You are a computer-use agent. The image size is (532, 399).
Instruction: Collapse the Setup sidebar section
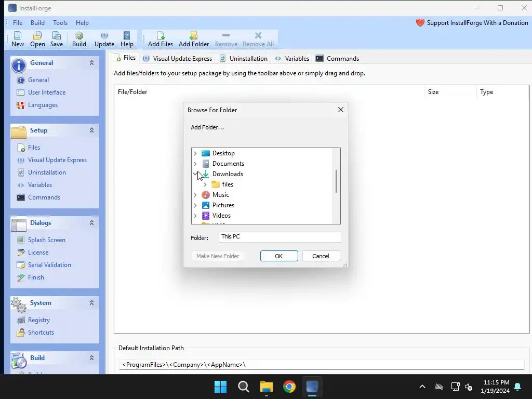click(x=91, y=130)
